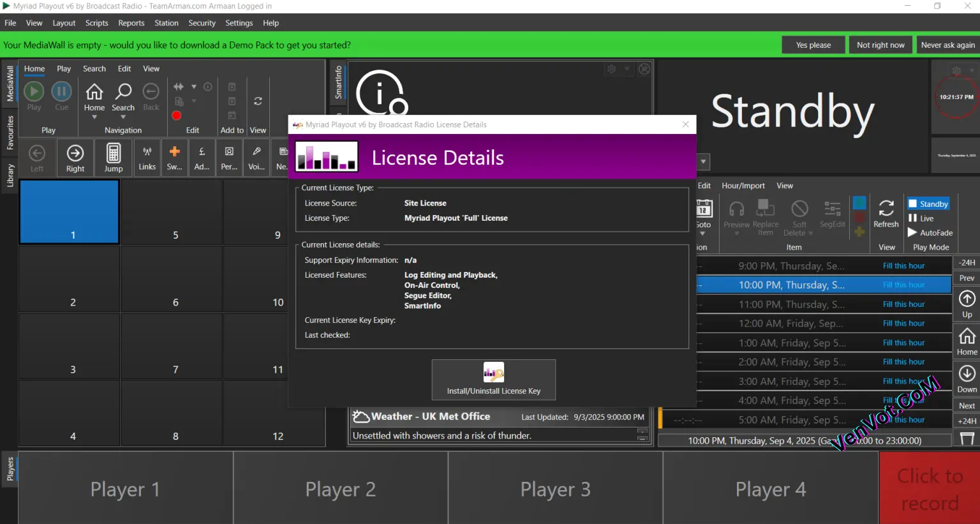
Task: Enable AutoFade play mode
Action: 930,232
